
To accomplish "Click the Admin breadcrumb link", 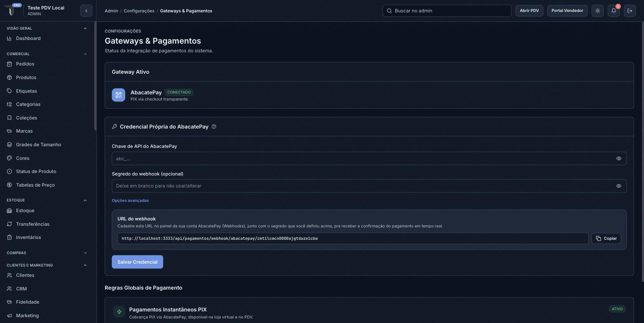I will click(111, 11).
